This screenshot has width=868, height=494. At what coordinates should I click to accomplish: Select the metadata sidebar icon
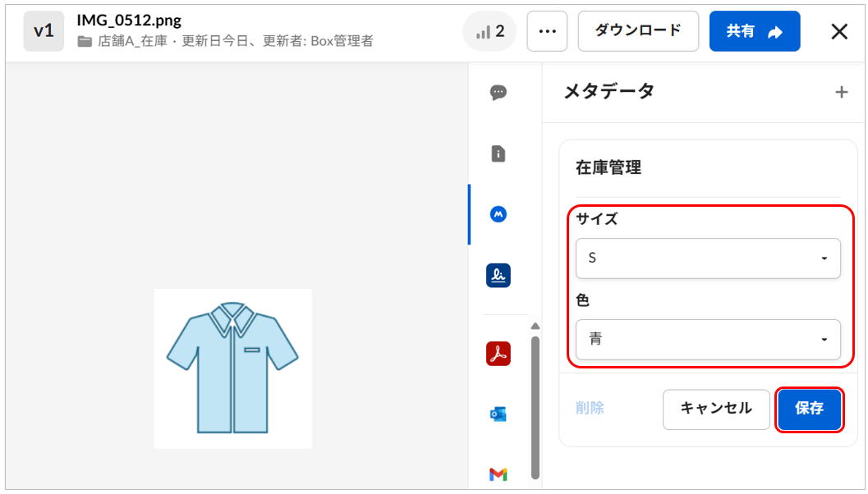[x=498, y=214]
